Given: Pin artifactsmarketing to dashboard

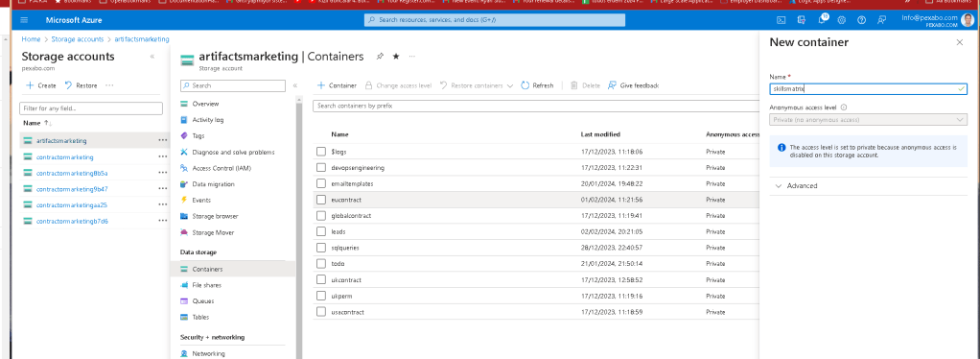Looking at the screenshot, I should point(380,57).
